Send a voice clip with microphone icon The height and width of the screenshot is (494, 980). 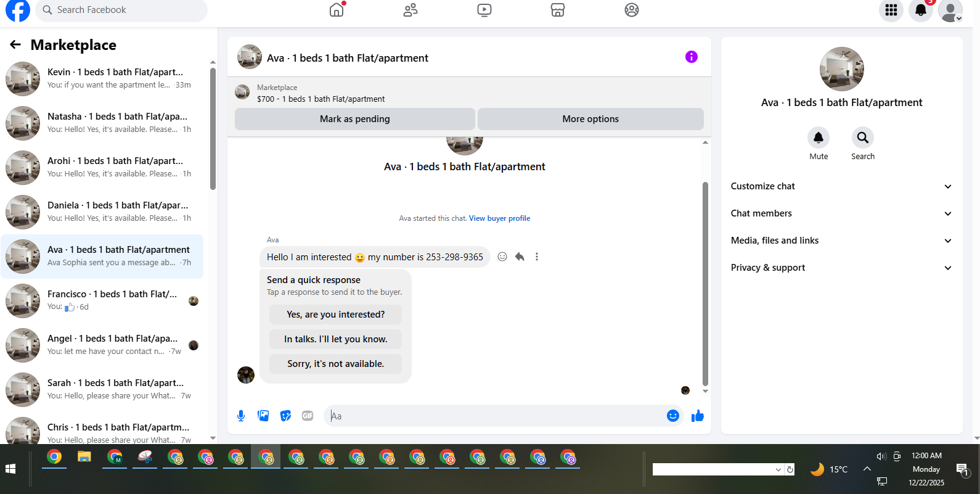pyautogui.click(x=241, y=416)
